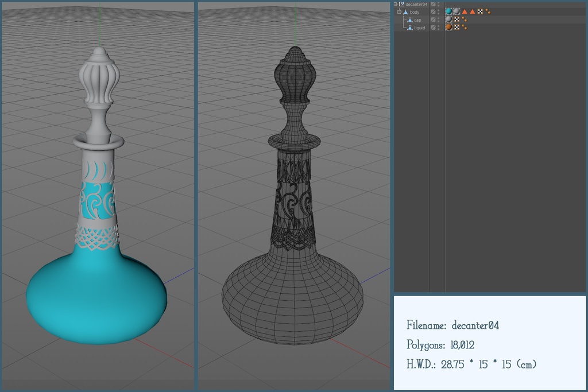588x392 pixels.
Task: Select the UVW checkerboard tag on liquid
Action: [x=457, y=27]
